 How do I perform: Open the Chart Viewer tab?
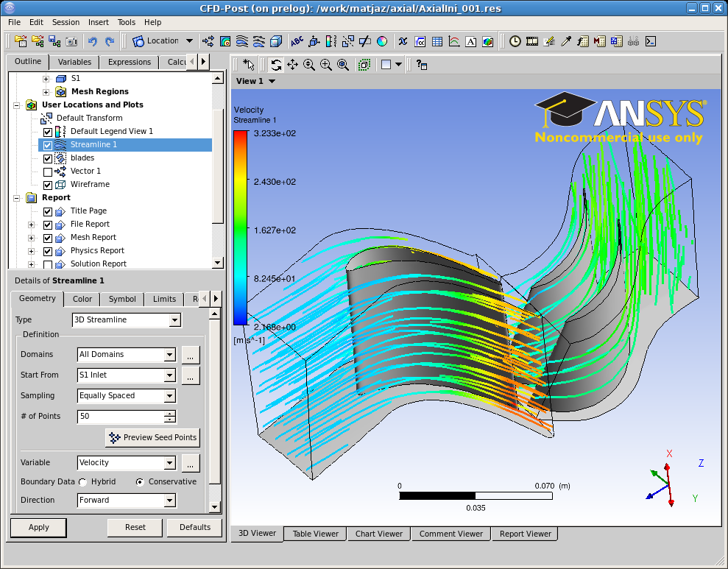378,534
